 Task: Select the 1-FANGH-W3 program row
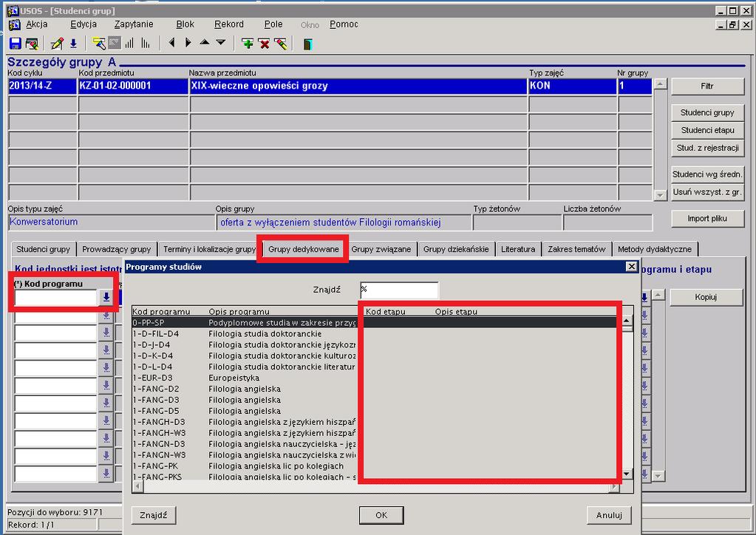click(x=374, y=433)
